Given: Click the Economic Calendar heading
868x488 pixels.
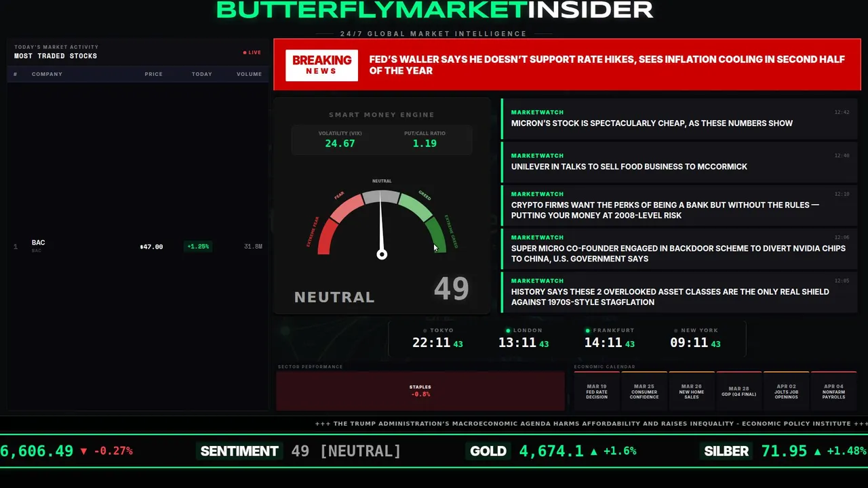Looking at the screenshot, I should tap(605, 367).
